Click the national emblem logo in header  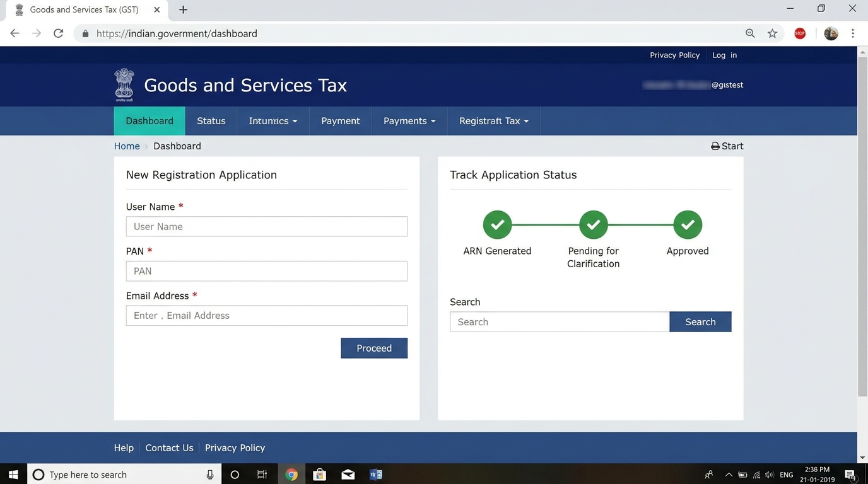click(x=124, y=85)
